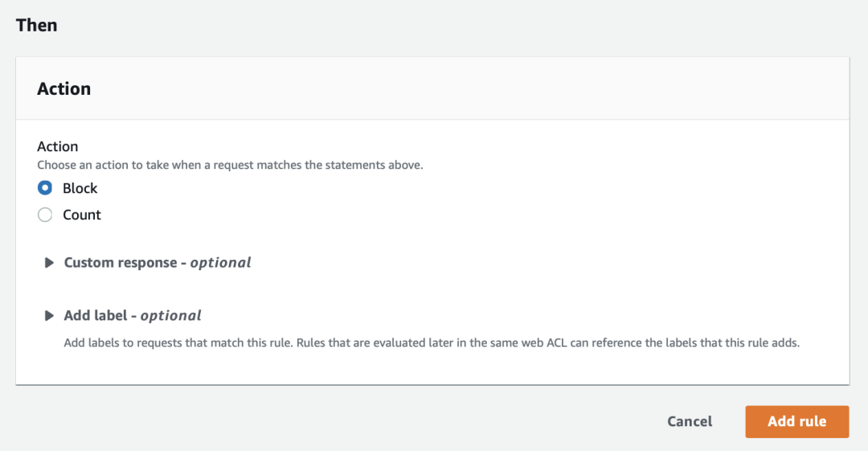Screen dimensions: 868x451
Task: Open the Add label section title
Action: (x=133, y=316)
